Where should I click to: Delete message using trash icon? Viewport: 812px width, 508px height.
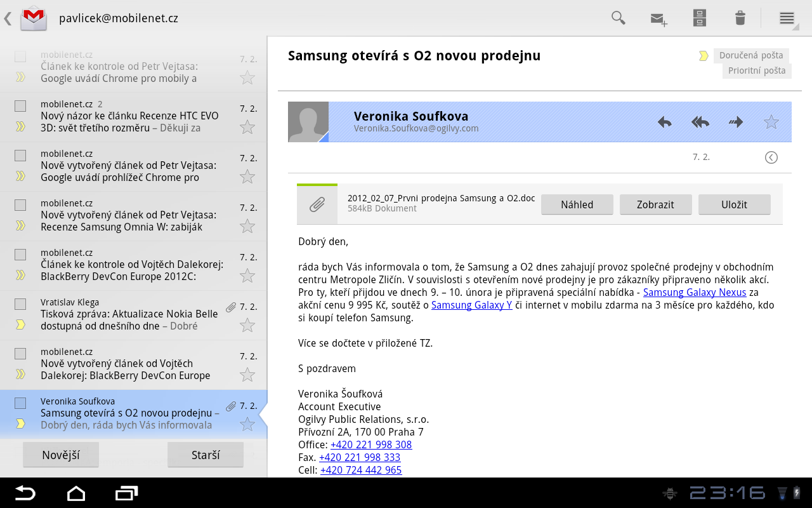[x=740, y=18]
